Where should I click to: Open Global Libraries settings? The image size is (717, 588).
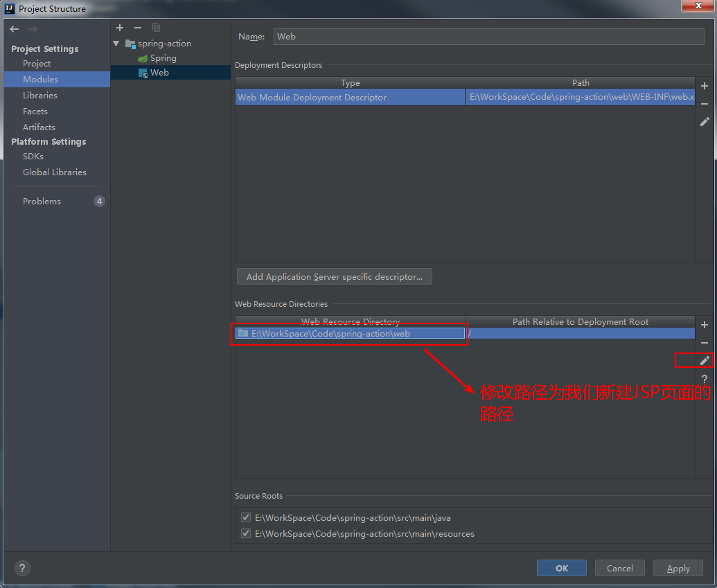click(x=55, y=172)
